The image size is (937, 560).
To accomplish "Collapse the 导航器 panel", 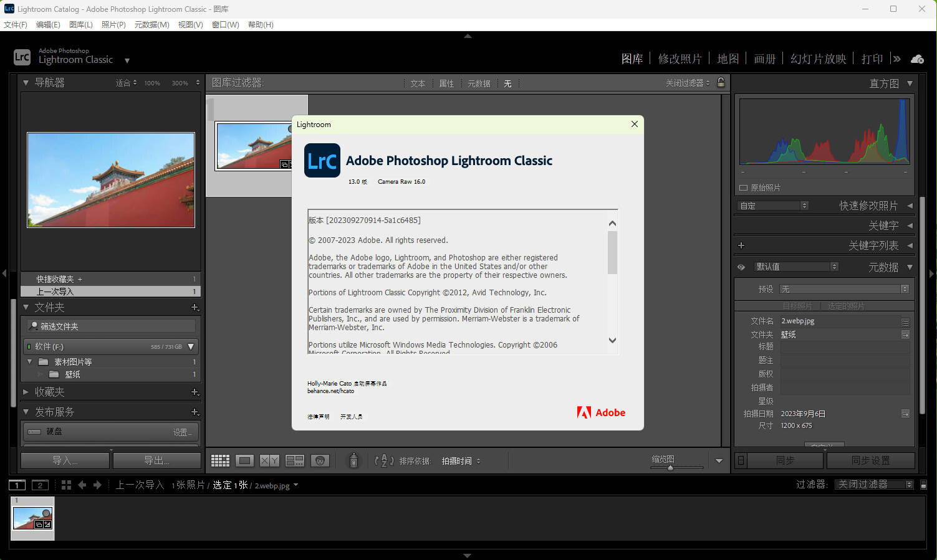I will (x=26, y=82).
